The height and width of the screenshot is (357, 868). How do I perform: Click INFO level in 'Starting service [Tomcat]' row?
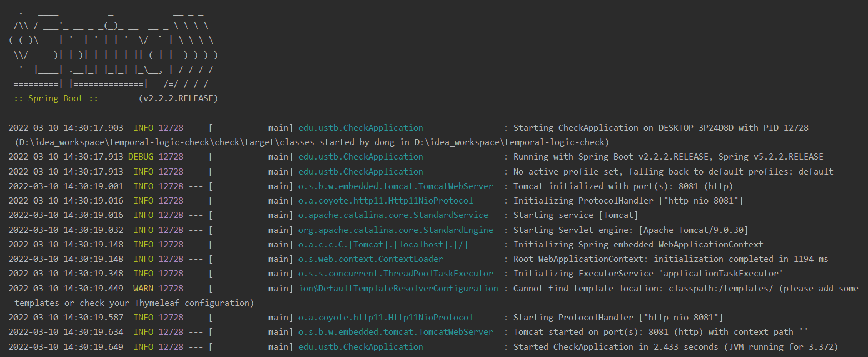point(143,215)
